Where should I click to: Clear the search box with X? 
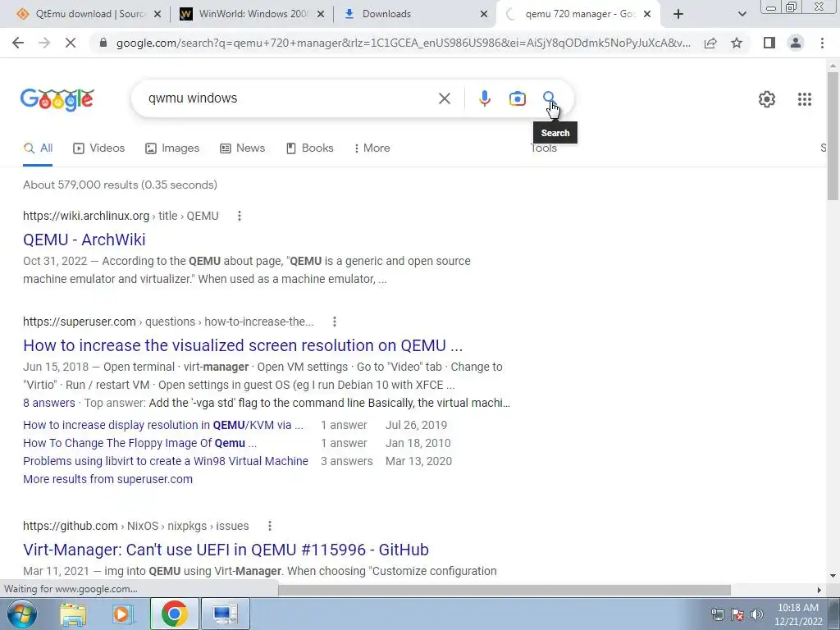point(444,98)
